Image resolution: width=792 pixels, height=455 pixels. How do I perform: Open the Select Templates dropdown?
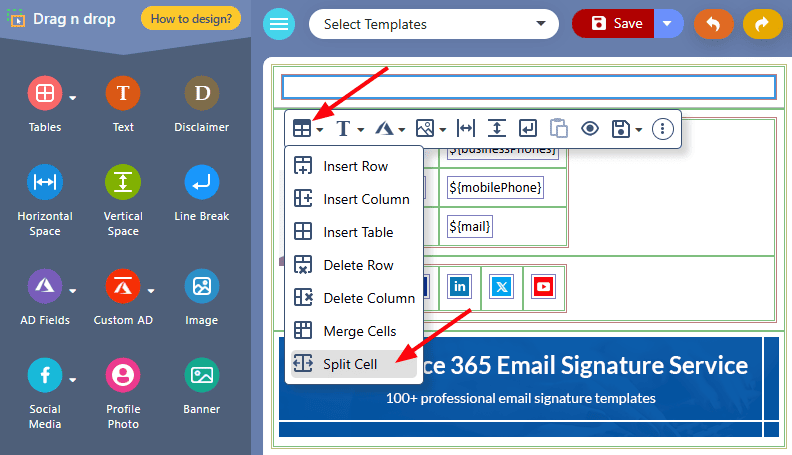point(434,24)
